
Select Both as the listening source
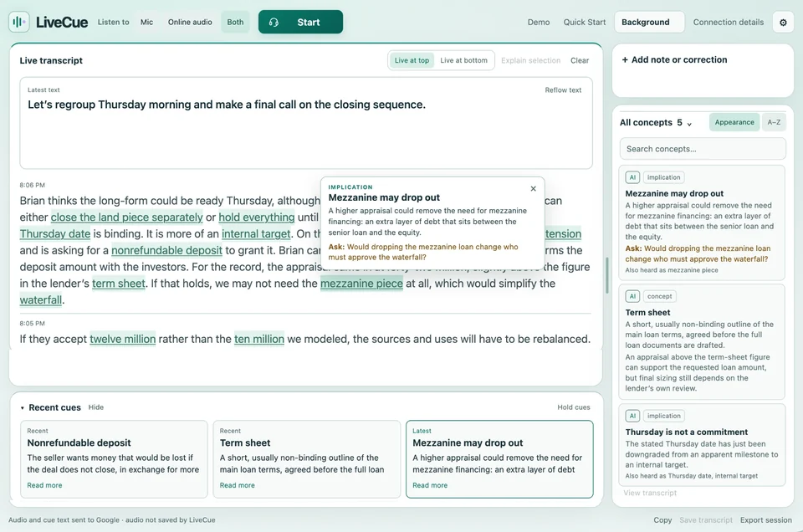pyautogui.click(x=235, y=22)
